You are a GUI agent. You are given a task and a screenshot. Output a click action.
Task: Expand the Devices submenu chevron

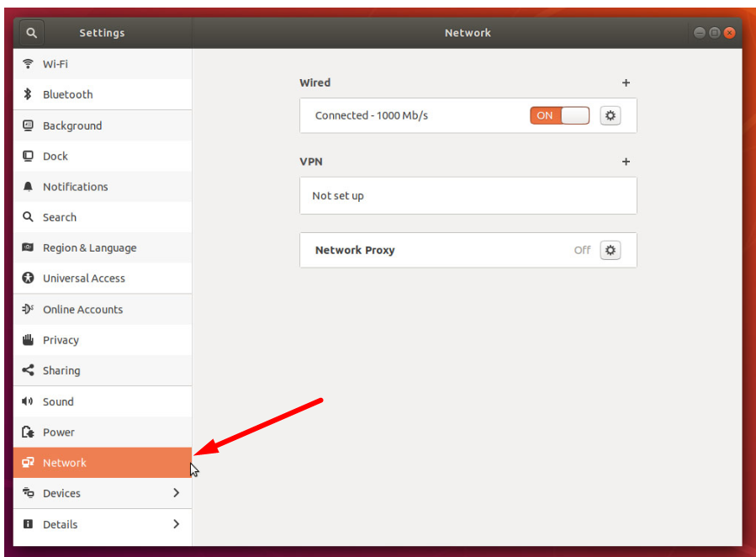[176, 493]
